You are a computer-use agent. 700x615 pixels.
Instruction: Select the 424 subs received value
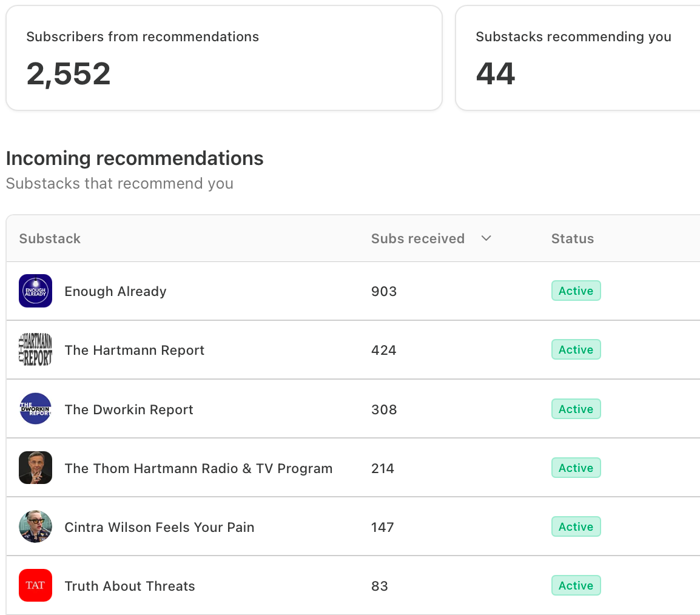pos(383,350)
